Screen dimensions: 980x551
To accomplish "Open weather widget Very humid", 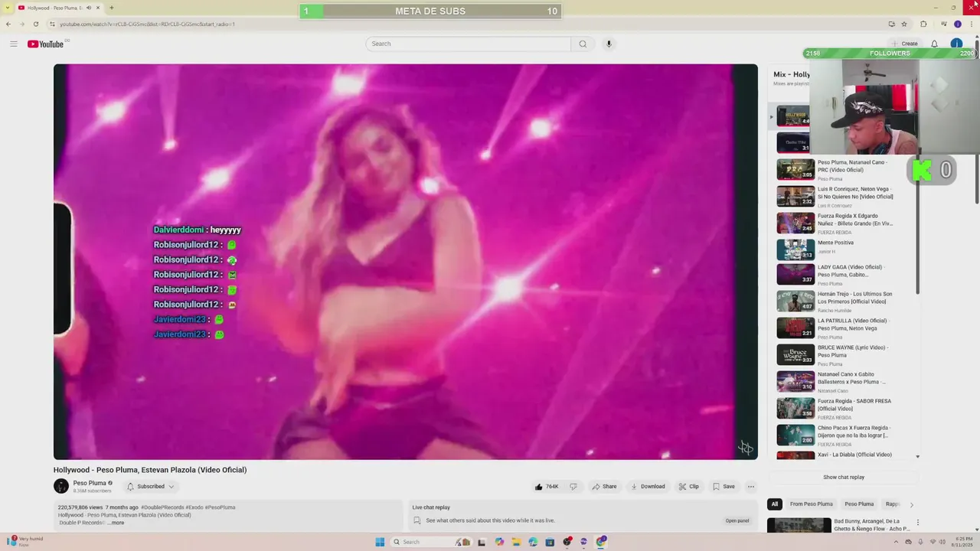I will pyautogui.click(x=24, y=541).
